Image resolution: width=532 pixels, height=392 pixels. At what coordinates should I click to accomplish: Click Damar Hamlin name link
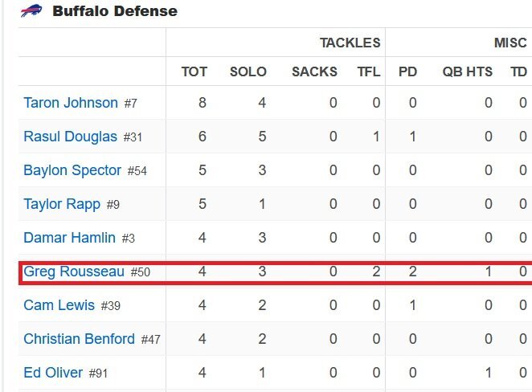[70, 238]
